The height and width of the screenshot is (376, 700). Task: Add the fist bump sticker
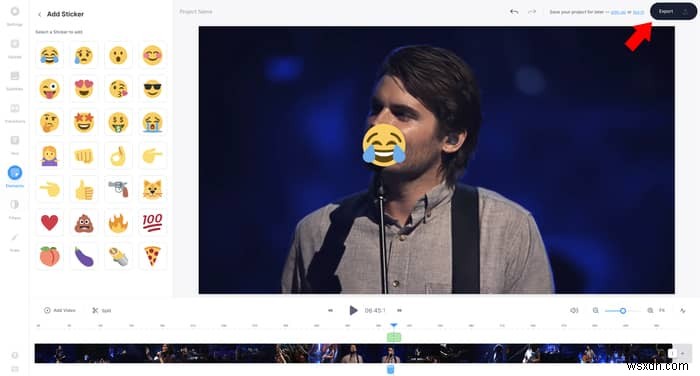click(83, 156)
